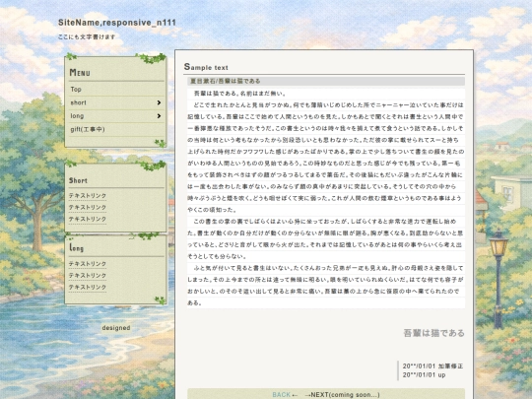Viewport: 532px width, 399px height.
Task: Click the Short panel heading
Action: click(78, 180)
